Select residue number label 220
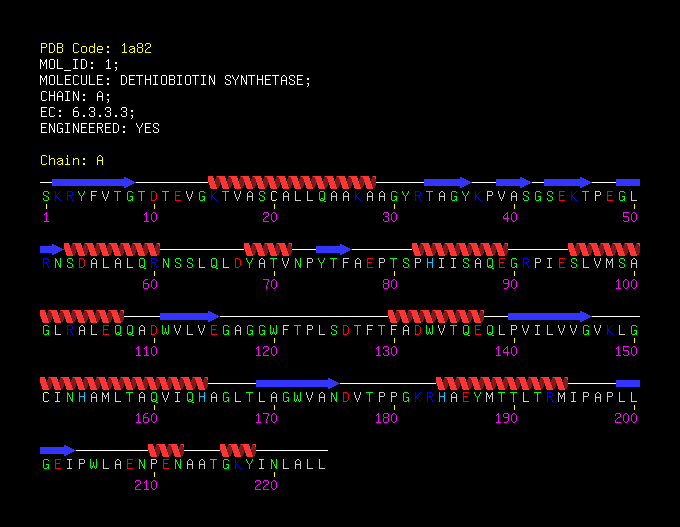680x527 pixels. pyautogui.click(x=266, y=485)
